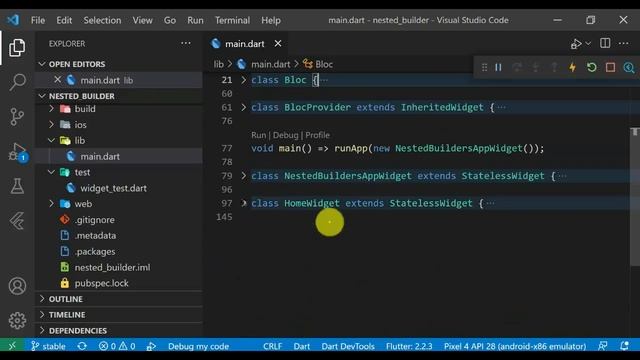Screen dimensions: 640x360
Task: Click Debug my code launch configuration
Action: 198,346
